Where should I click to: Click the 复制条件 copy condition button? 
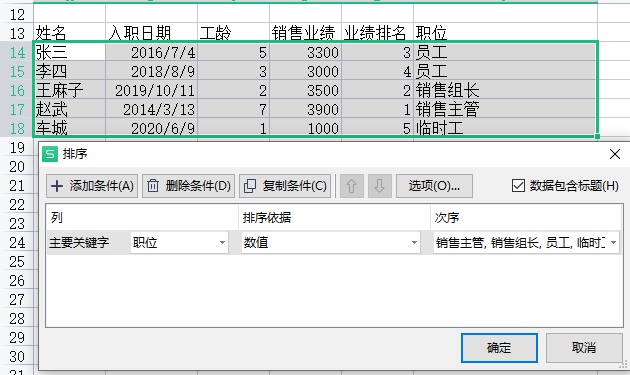click(285, 186)
